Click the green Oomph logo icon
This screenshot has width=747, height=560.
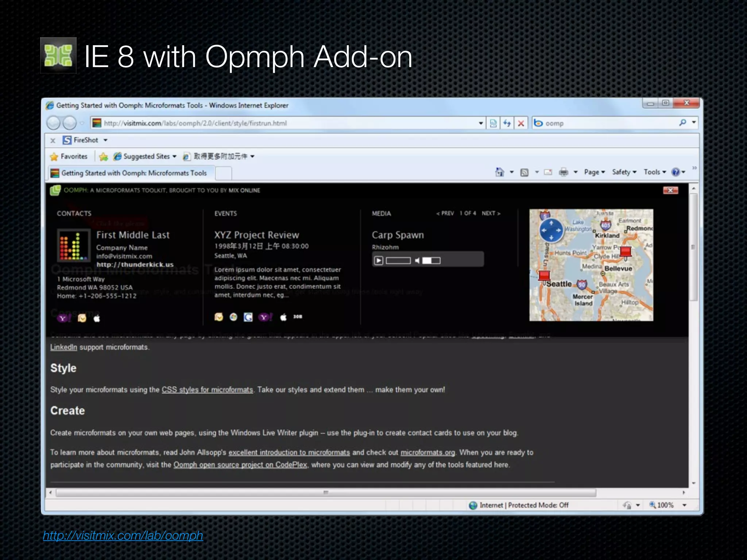point(55,190)
